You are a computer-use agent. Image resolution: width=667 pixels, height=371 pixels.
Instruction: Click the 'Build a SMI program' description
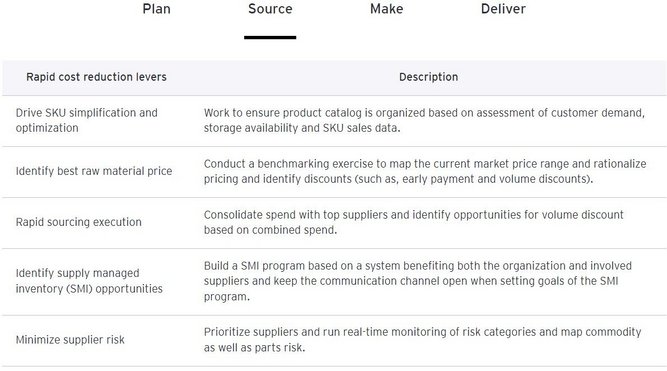tap(418, 281)
